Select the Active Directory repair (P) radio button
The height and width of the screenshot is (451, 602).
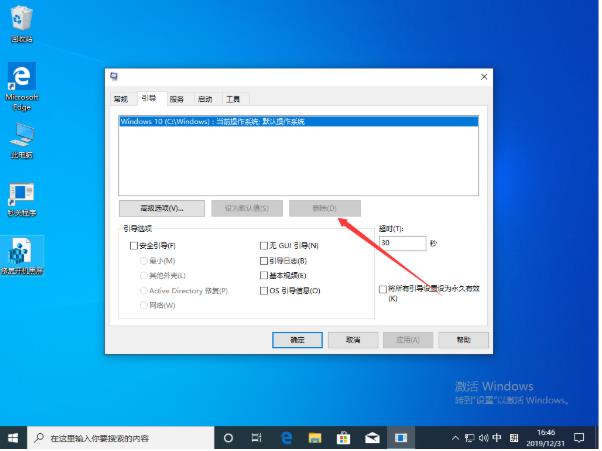coord(144,291)
